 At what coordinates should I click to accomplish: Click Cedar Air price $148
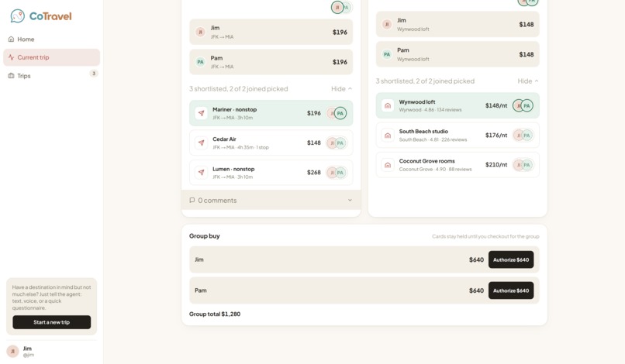tap(314, 143)
